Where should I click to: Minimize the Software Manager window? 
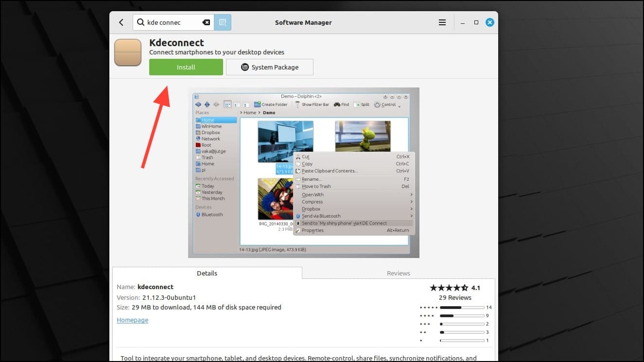[463, 22]
